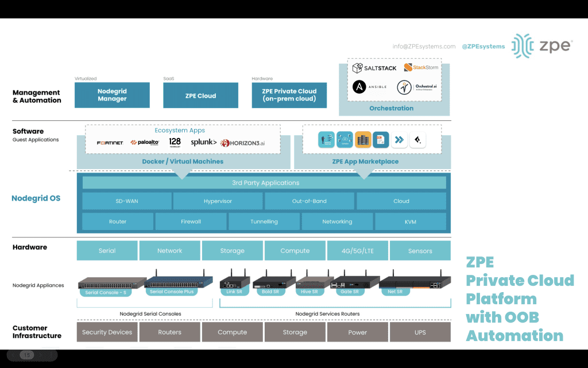The image size is (588, 368).
Task: Click the KVM block
Action: [x=411, y=221]
